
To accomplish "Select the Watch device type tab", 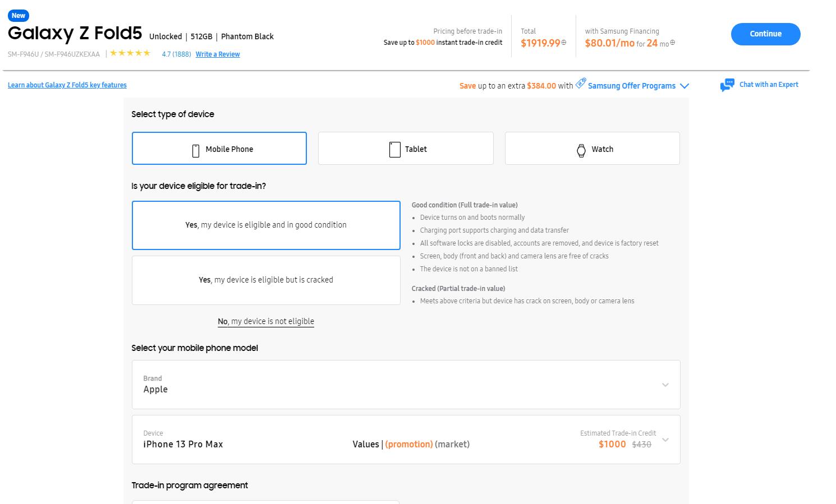I will (x=592, y=149).
